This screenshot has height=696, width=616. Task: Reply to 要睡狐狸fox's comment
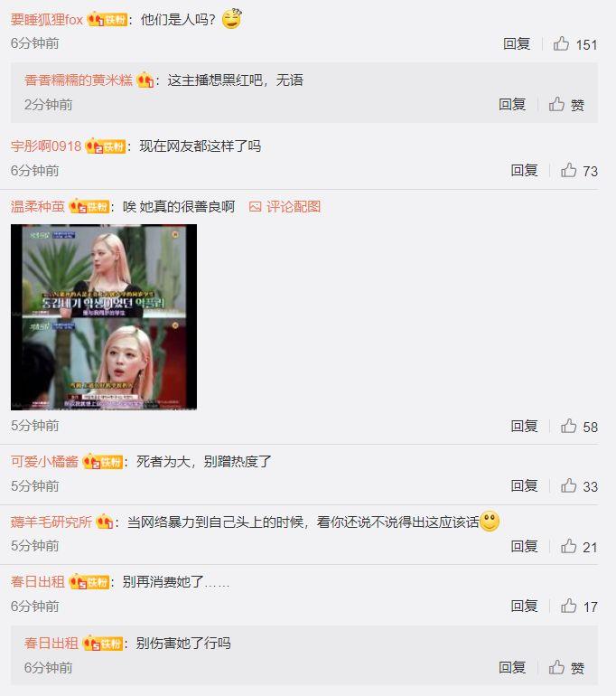517,43
